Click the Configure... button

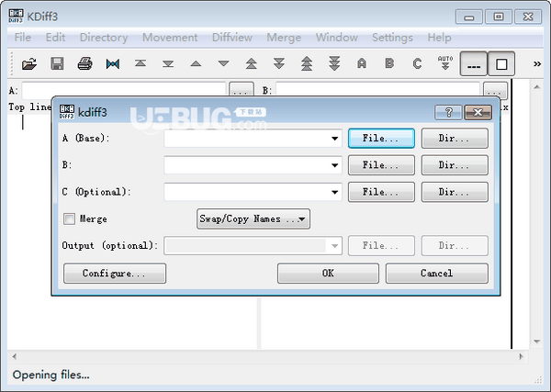click(x=115, y=273)
